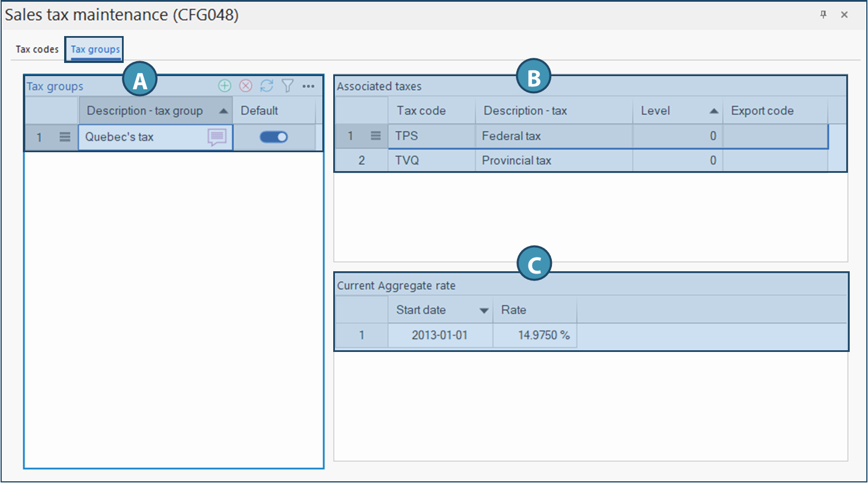
Task: Sort Associated taxes by Level column arrow
Action: [713, 111]
